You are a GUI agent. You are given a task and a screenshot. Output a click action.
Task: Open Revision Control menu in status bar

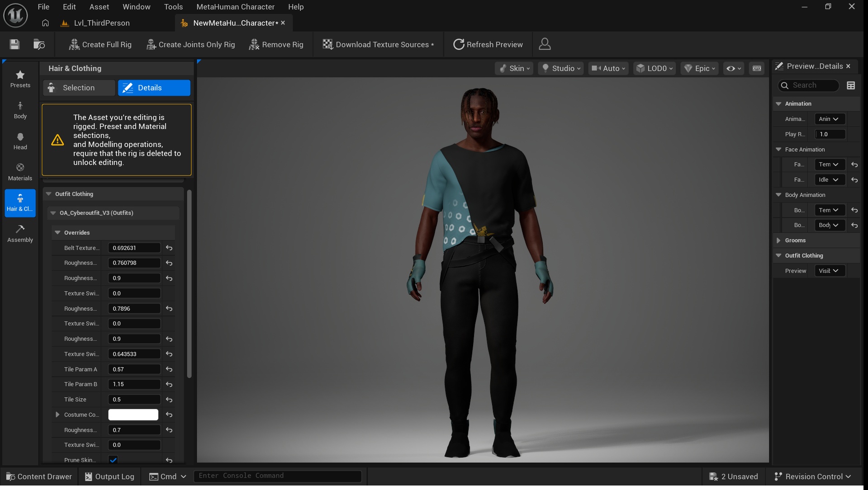point(813,476)
